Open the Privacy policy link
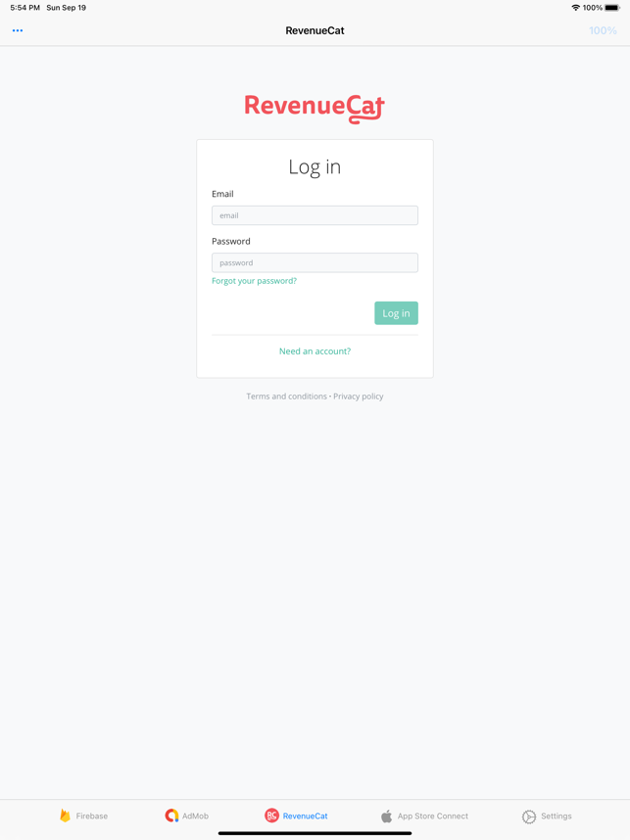This screenshot has width=630, height=840. [x=359, y=397]
